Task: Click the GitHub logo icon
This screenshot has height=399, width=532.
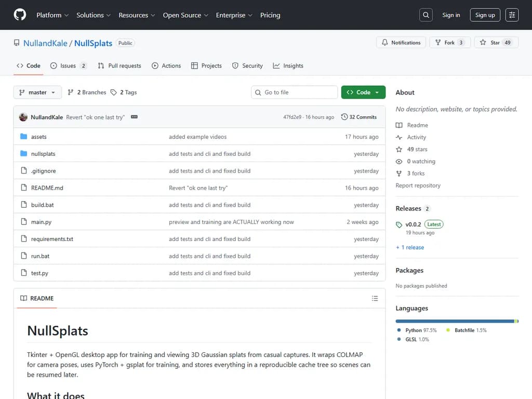Action: click(20, 15)
